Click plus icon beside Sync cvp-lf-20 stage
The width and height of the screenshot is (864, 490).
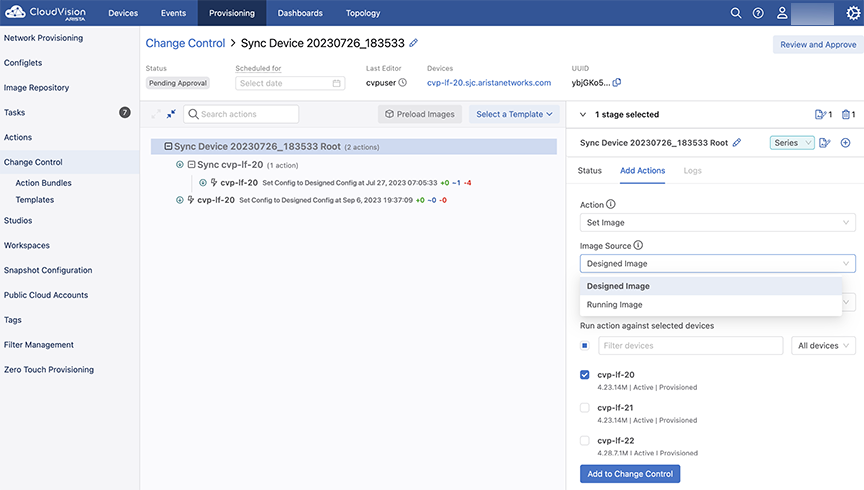click(180, 165)
